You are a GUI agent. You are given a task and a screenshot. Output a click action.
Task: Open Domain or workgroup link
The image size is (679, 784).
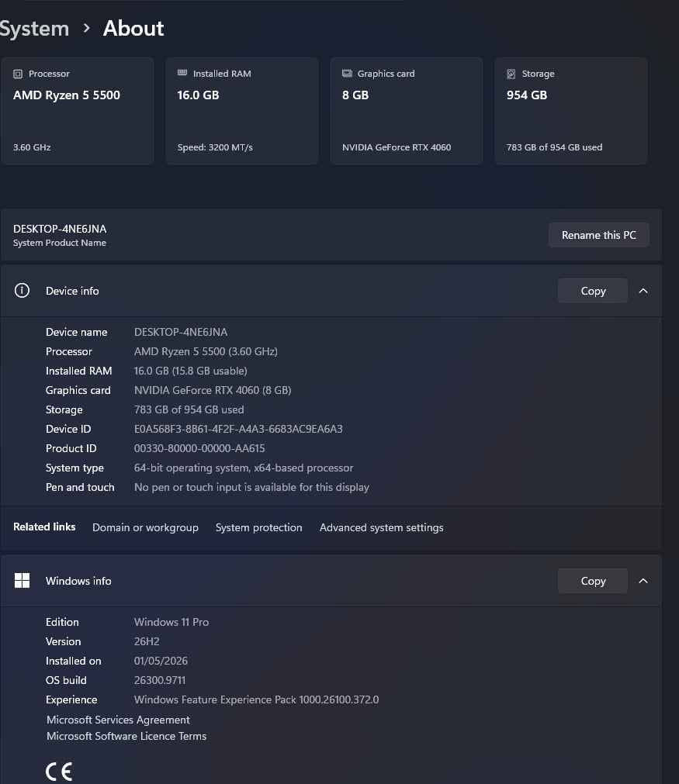click(145, 527)
